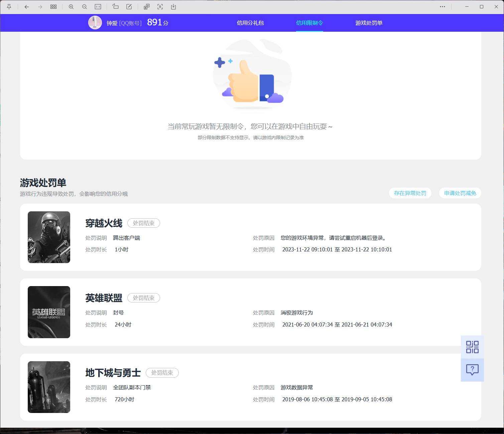Click 处罚结束 badge beside 地下城与勇士
This screenshot has height=434, width=504.
162,373
